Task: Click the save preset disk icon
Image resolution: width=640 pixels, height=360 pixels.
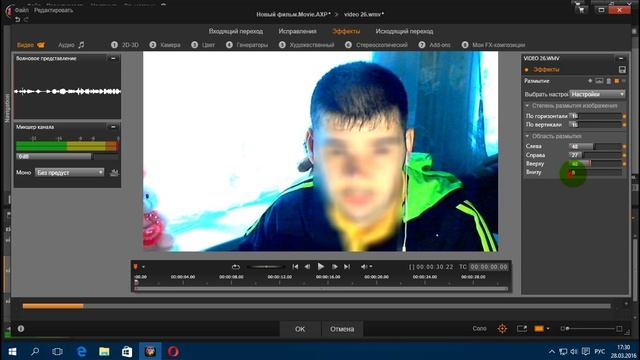Action: (x=622, y=70)
